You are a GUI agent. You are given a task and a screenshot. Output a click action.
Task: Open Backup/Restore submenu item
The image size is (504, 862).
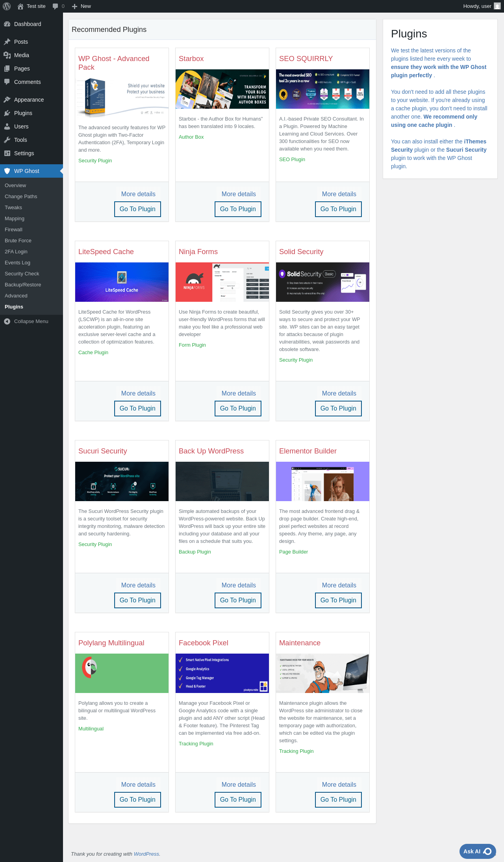point(23,285)
